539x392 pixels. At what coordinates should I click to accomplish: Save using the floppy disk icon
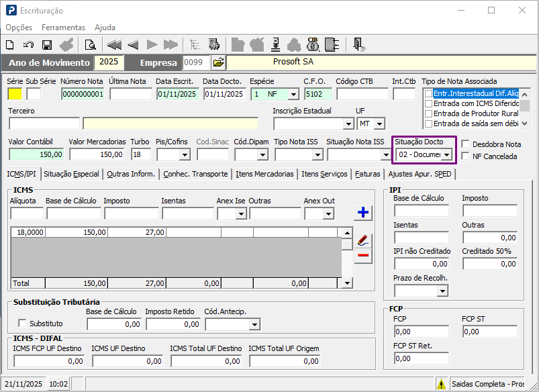(47, 45)
